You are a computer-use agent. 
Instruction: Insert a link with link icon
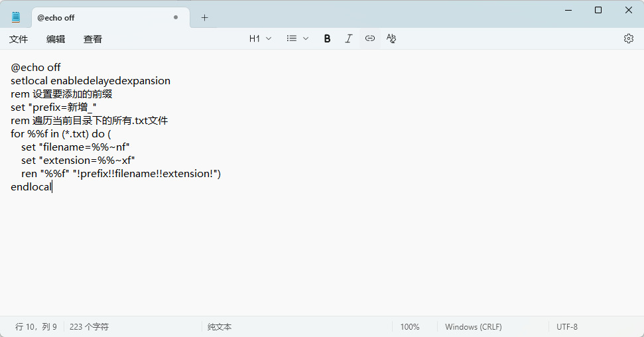pyautogui.click(x=369, y=38)
